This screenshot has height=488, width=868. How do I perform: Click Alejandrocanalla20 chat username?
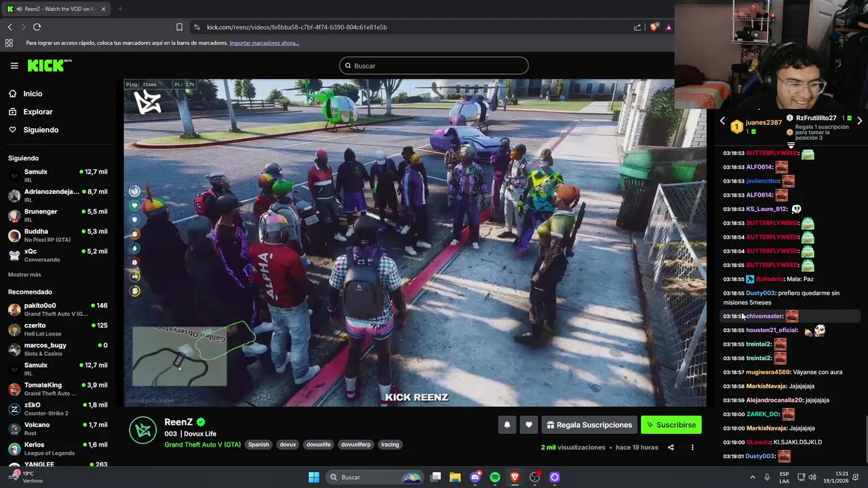pyautogui.click(x=774, y=400)
